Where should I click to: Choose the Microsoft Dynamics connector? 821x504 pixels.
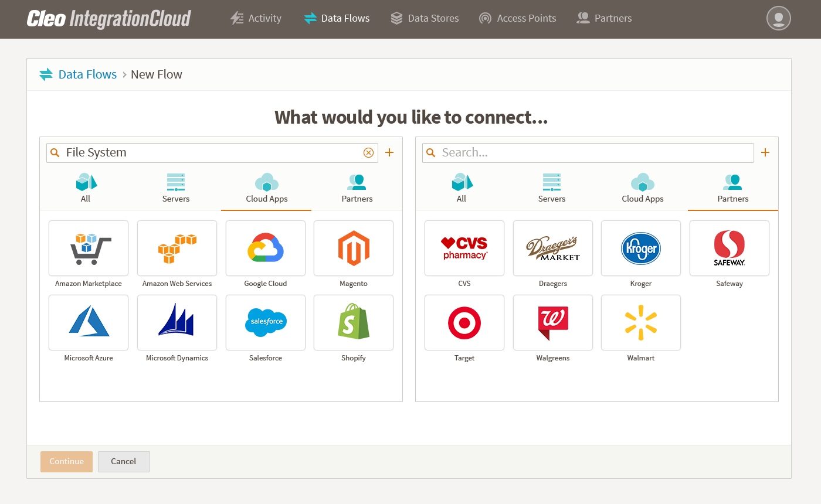point(177,322)
